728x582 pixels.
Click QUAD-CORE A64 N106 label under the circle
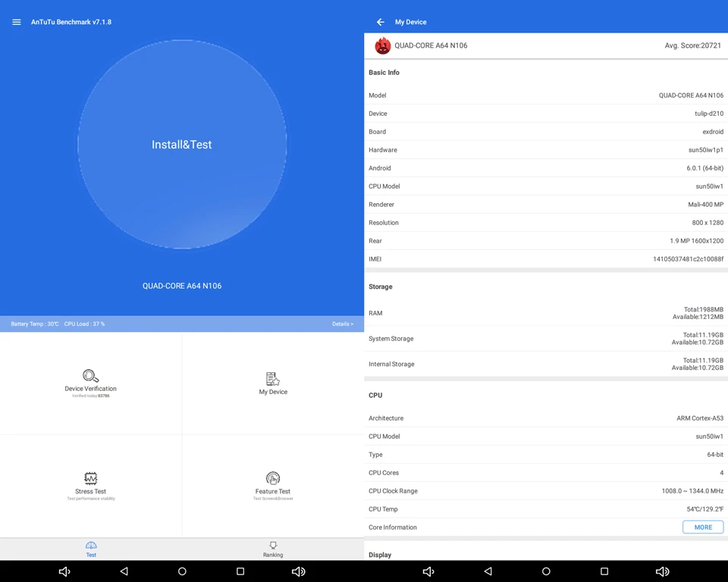[182, 286]
